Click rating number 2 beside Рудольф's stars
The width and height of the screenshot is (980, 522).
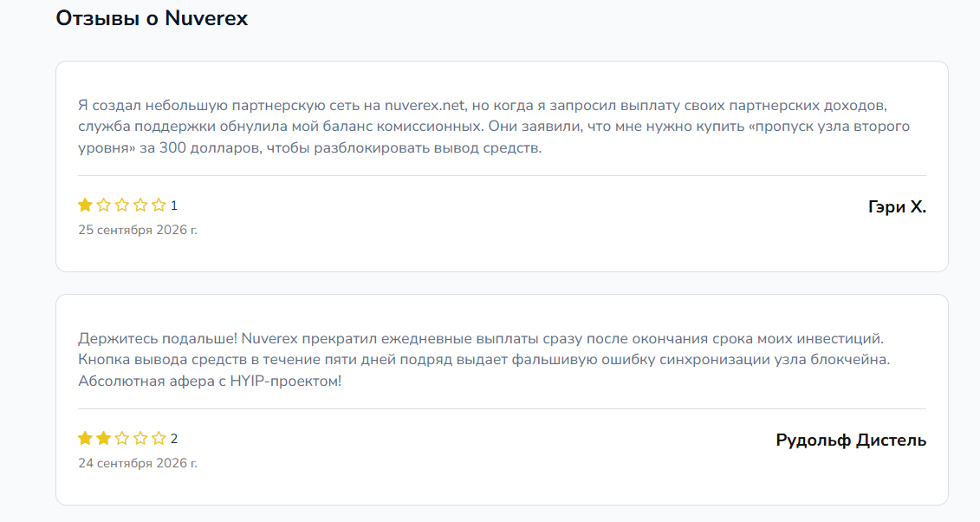[x=174, y=439]
